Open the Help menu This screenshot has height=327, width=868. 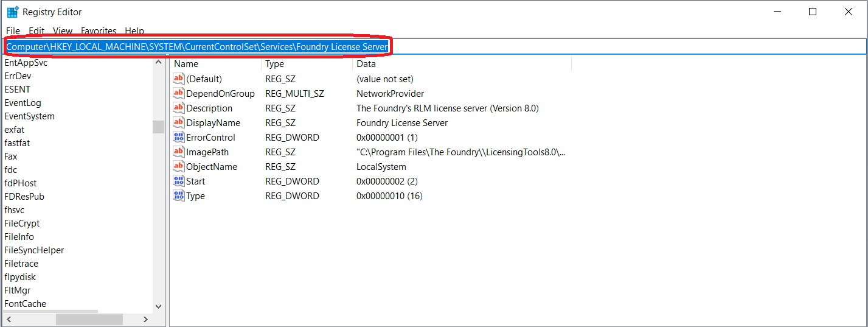pos(134,30)
